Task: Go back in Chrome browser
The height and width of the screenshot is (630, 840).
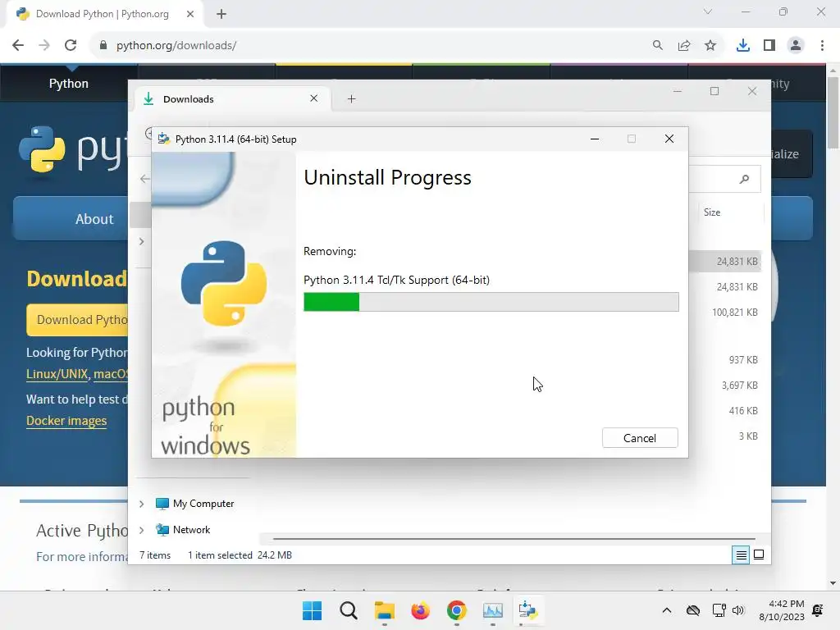Action: 18,45
